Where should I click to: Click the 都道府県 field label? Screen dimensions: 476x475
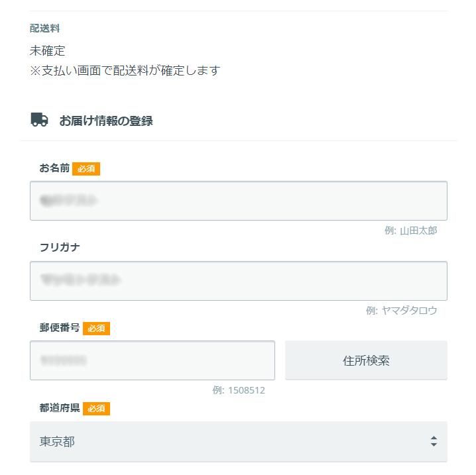click(x=60, y=408)
